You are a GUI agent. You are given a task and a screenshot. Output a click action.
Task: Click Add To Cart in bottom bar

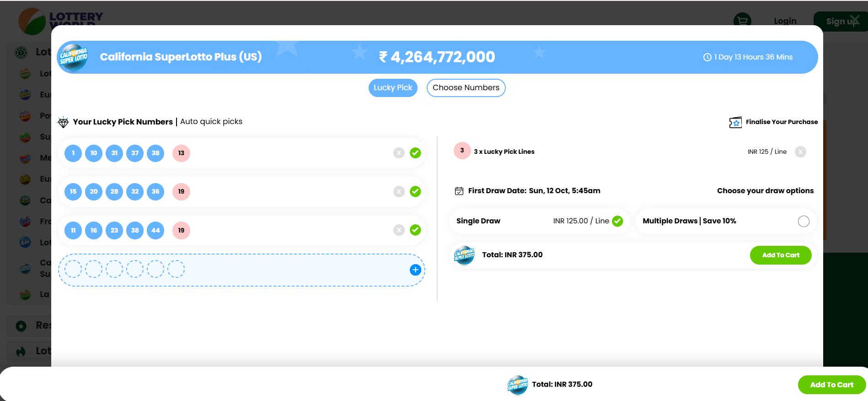point(831,385)
